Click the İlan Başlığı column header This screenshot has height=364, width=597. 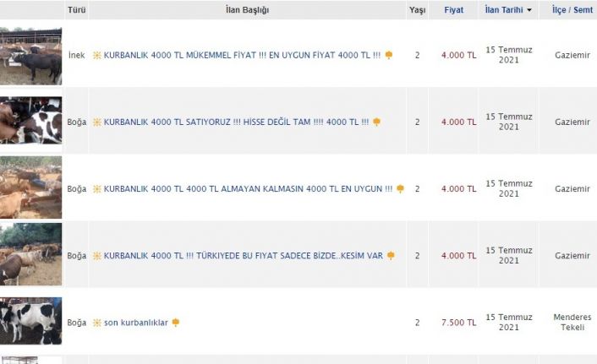tap(247, 10)
